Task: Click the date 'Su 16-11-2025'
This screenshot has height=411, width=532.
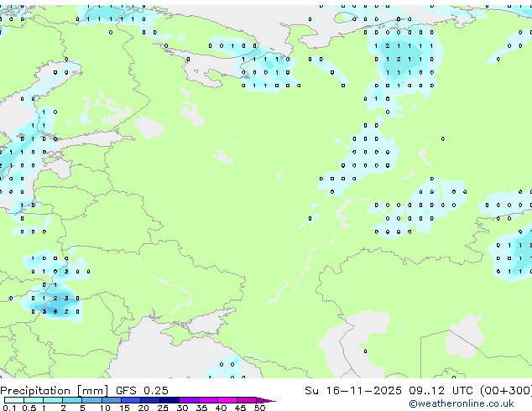Action: pyautogui.click(x=353, y=391)
